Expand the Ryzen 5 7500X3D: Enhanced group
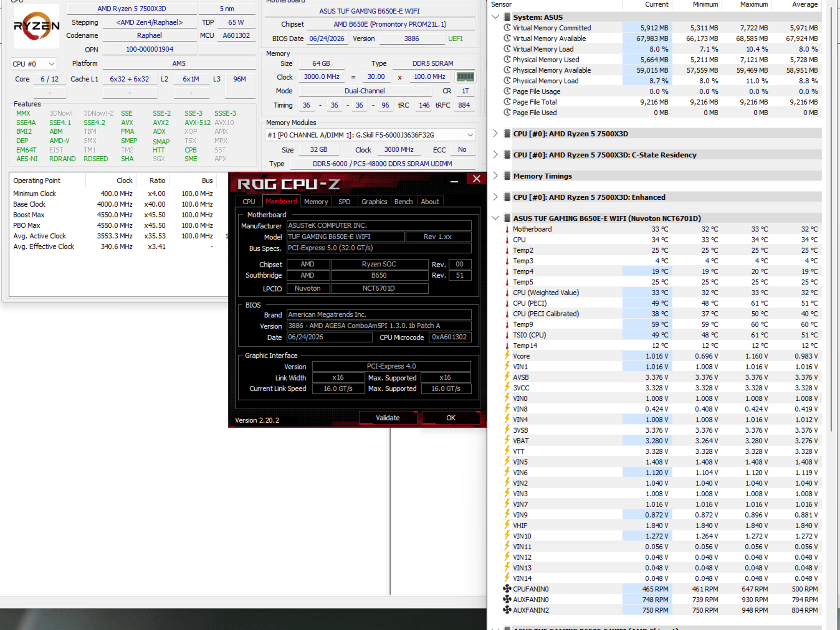 [x=495, y=197]
